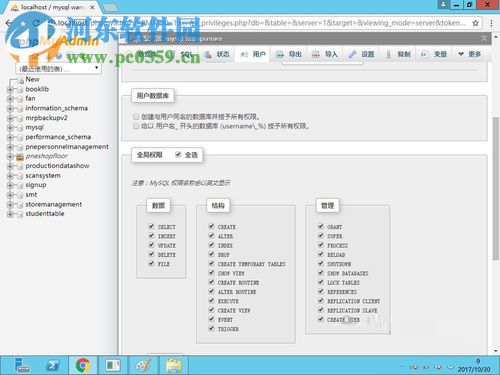Expand the mysql database node
500x375 pixels.
coord(10,128)
